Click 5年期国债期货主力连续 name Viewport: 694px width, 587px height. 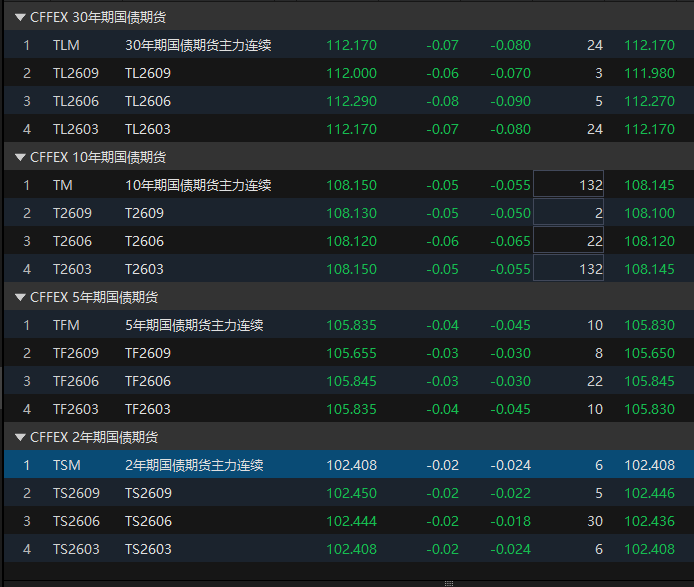coord(194,325)
